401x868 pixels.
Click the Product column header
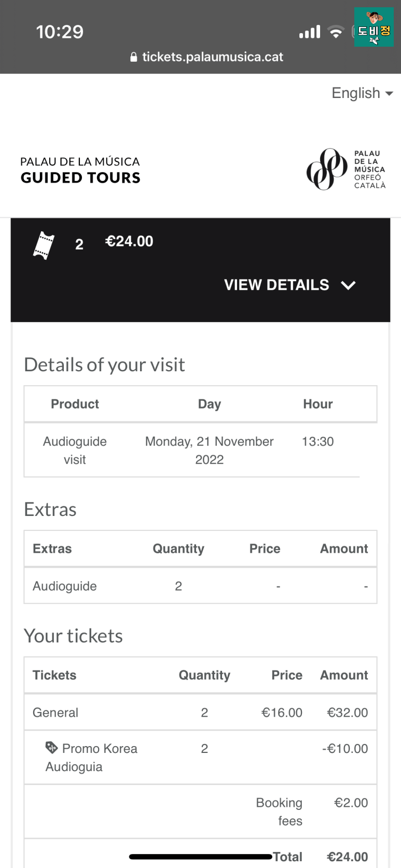[75, 404]
